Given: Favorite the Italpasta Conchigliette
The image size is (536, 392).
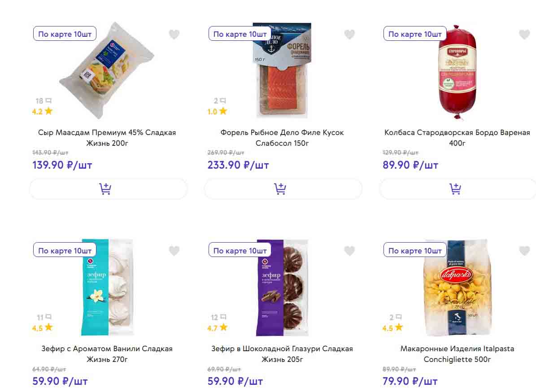Looking at the screenshot, I should pyautogui.click(x=524, y=251).
